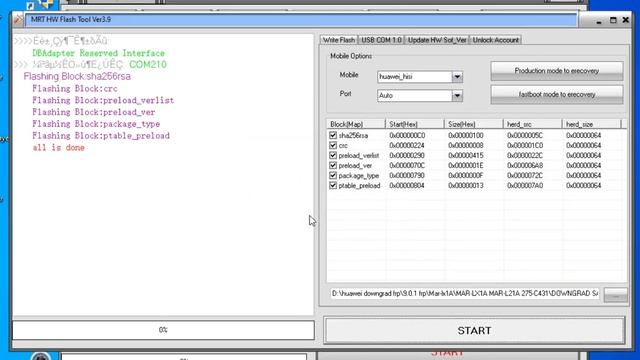This screenshot has width=640, height=360.
Task: Click 'Flashing Block:preload_verlist' log line
Action: point(103,100)
